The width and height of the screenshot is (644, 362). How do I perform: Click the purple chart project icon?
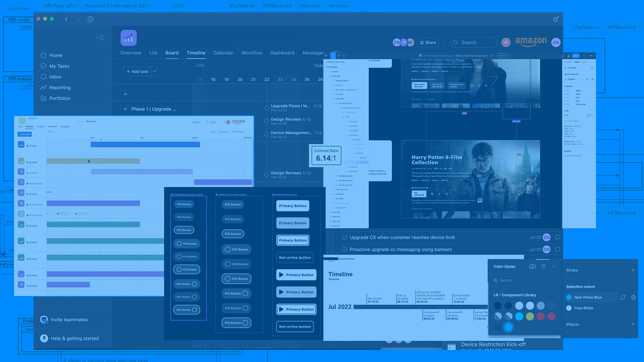coord(128,38)
